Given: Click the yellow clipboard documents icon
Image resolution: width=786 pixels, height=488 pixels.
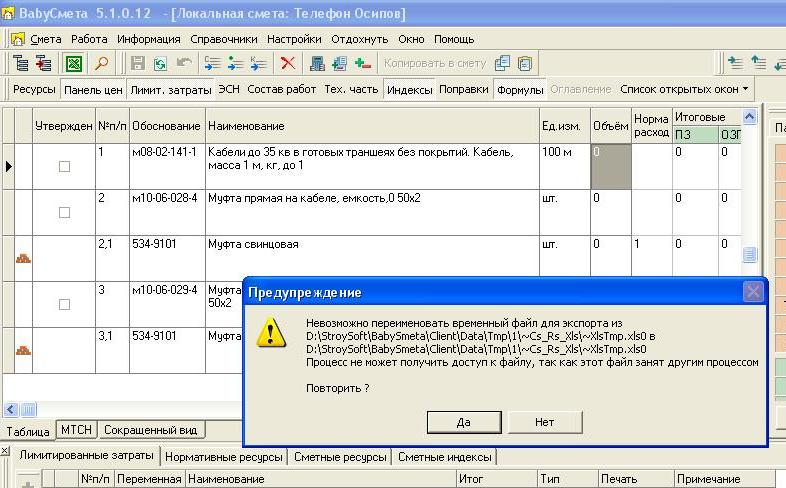Looking at the screenshot, I should (x=525, y=64).
